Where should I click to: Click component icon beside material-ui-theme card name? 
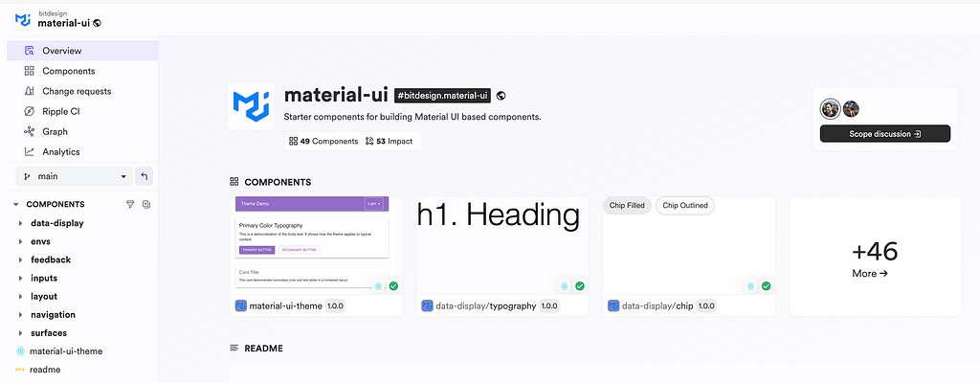(240, 306)
